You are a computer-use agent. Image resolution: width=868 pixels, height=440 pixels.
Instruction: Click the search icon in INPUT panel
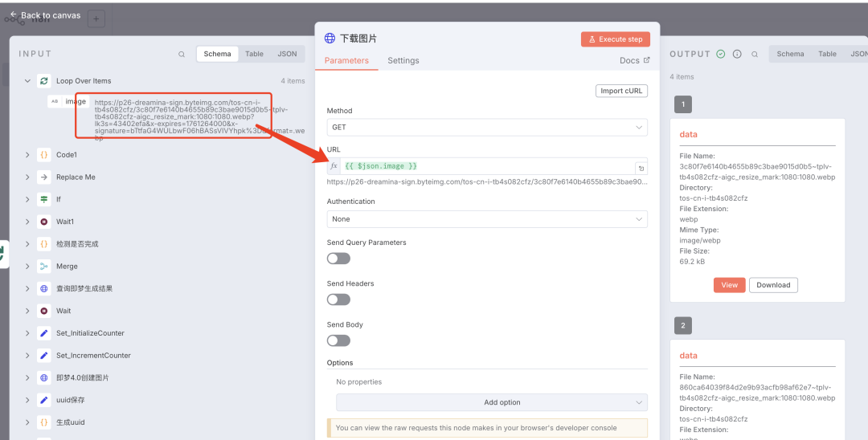[x=182, y=55]
